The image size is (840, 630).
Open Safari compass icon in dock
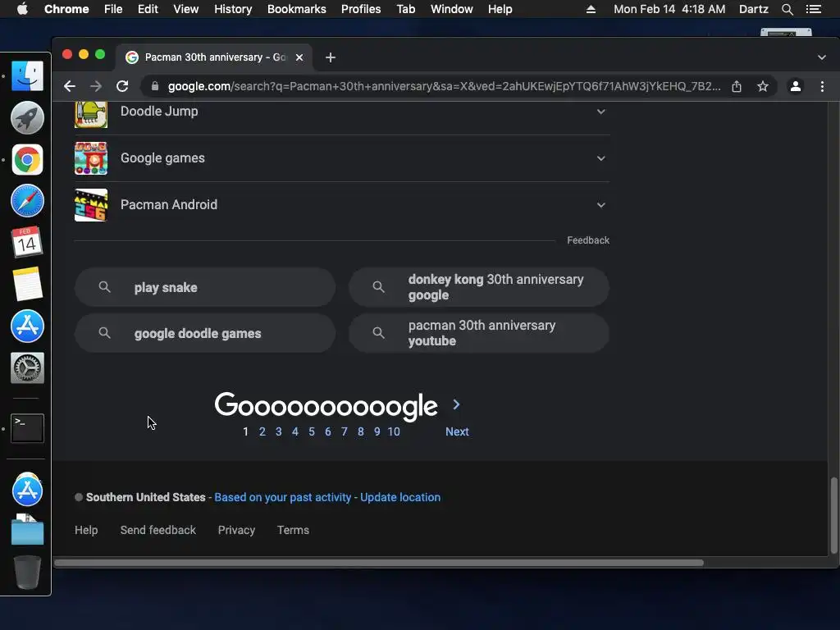[x=27, y=201]
